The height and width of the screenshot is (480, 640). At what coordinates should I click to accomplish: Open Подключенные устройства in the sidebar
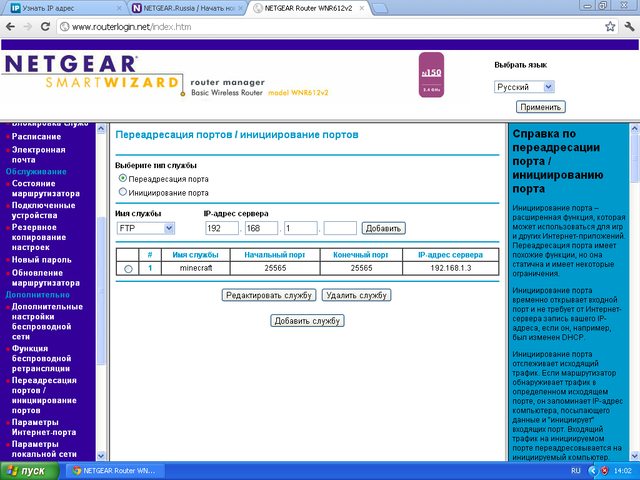tap(43, 210)
